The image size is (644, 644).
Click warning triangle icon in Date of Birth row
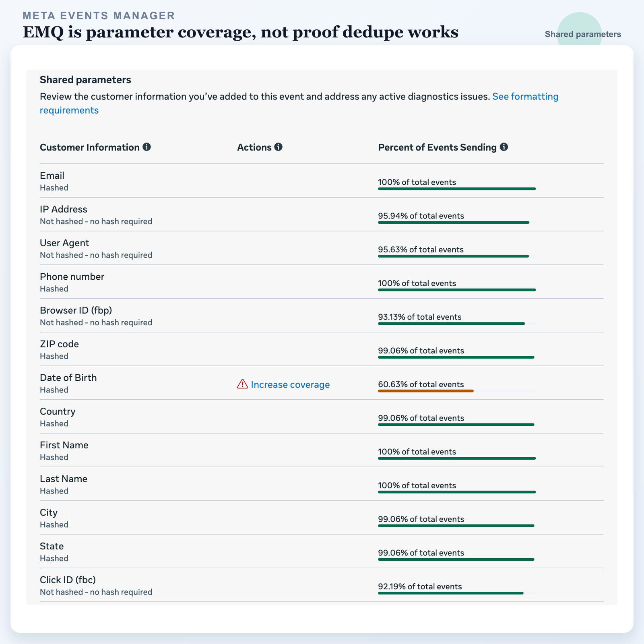[242, 384]
